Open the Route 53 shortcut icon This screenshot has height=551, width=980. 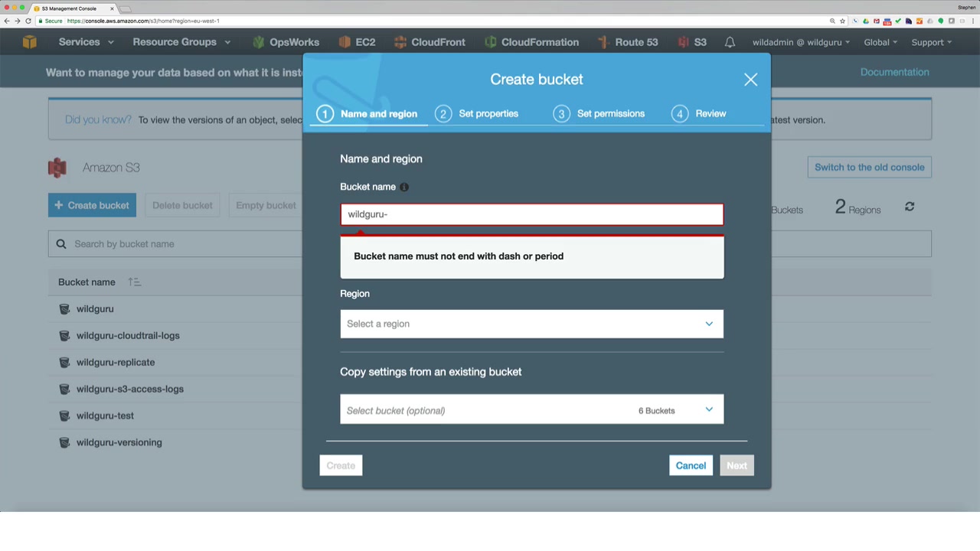[603, 42]
